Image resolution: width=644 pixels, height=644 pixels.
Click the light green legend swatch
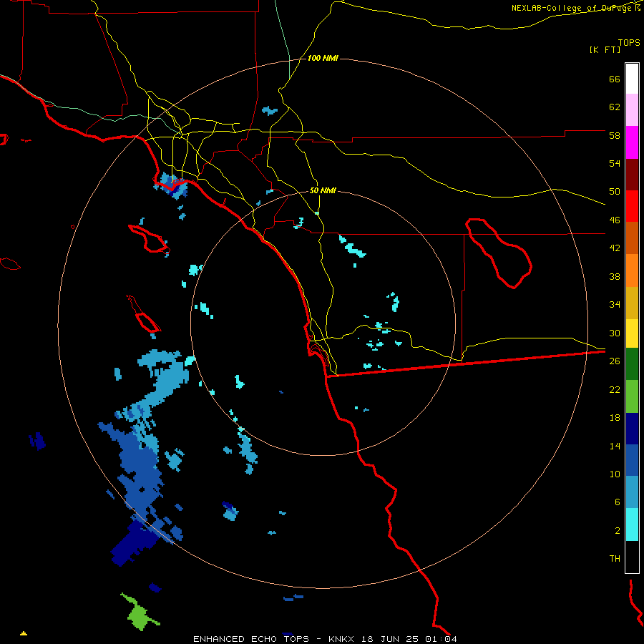coord(632,396)
